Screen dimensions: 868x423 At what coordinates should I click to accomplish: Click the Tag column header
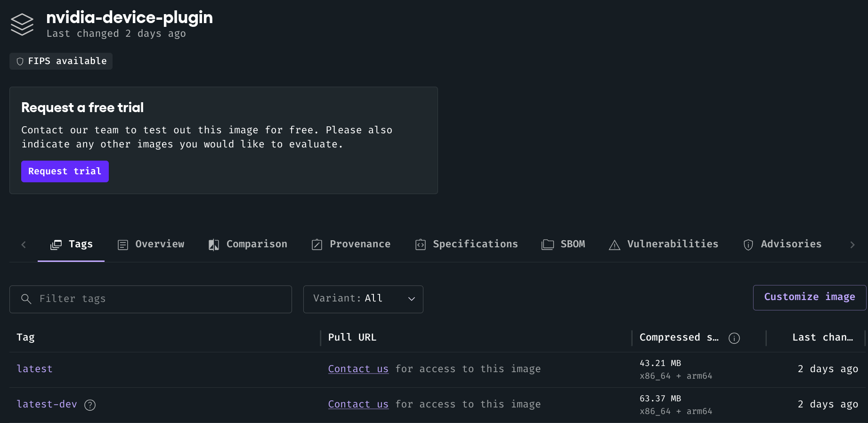[25, 338]
